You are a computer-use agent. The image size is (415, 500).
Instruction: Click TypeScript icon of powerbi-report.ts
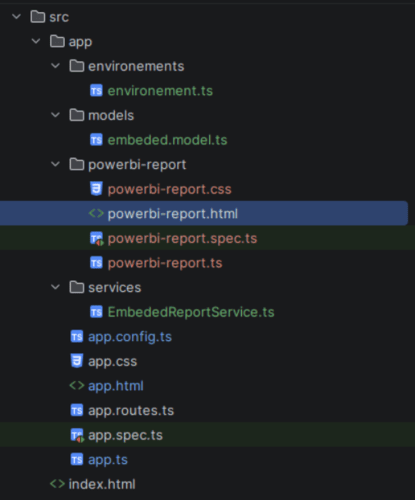tap(96, 263)
